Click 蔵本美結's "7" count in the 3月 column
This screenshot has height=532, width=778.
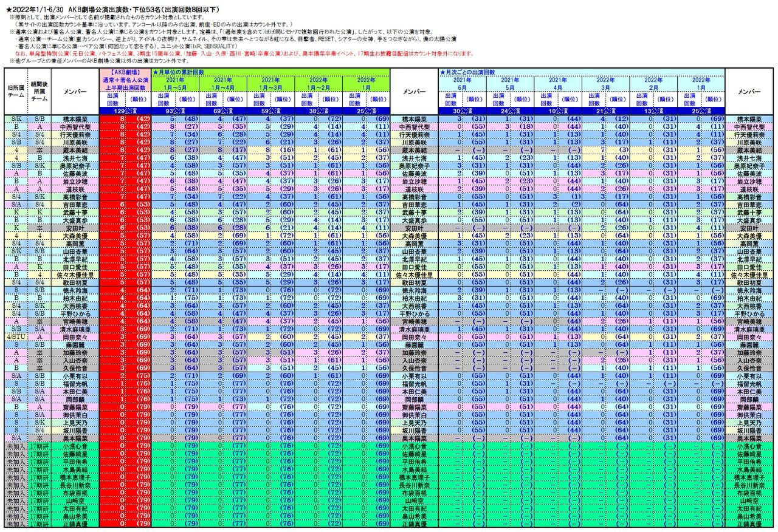[594, 149]
